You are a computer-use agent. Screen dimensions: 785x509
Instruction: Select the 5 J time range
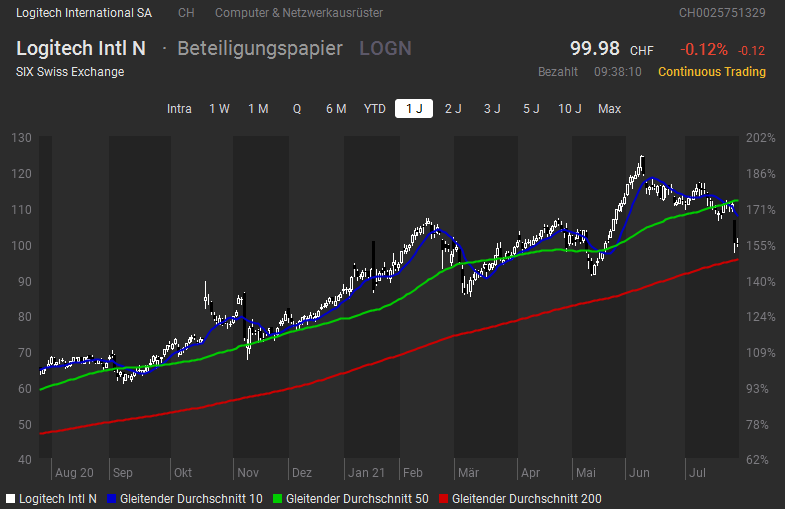[531, 109]
